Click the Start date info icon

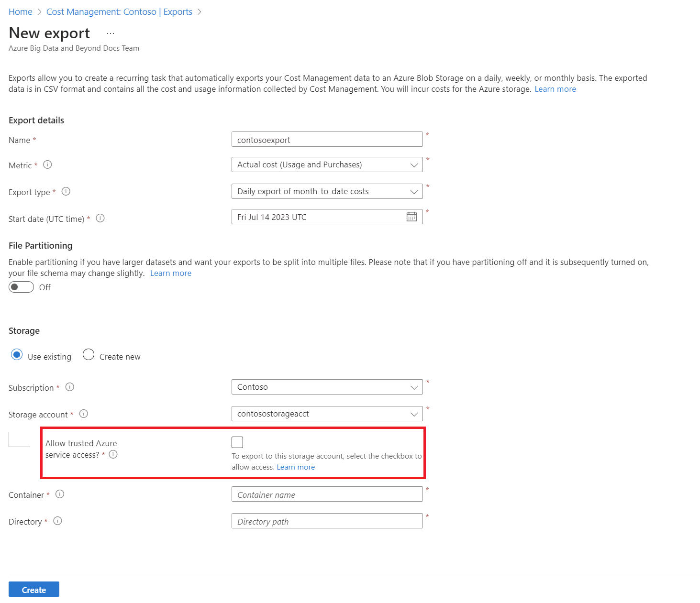click(100, 218)
